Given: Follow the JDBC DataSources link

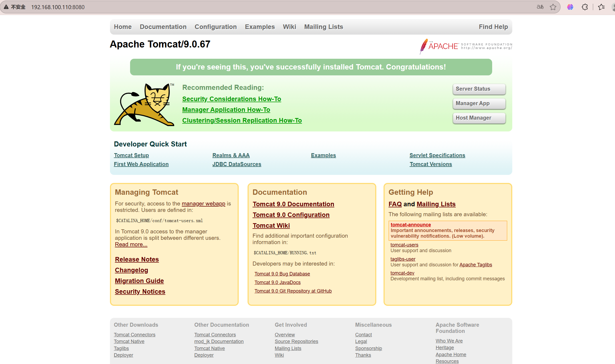Looking at the screenshot, I should click(237, 164).
